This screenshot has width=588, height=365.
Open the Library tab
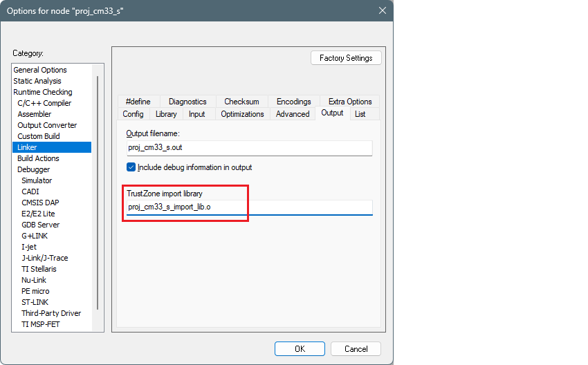point(166,114)
